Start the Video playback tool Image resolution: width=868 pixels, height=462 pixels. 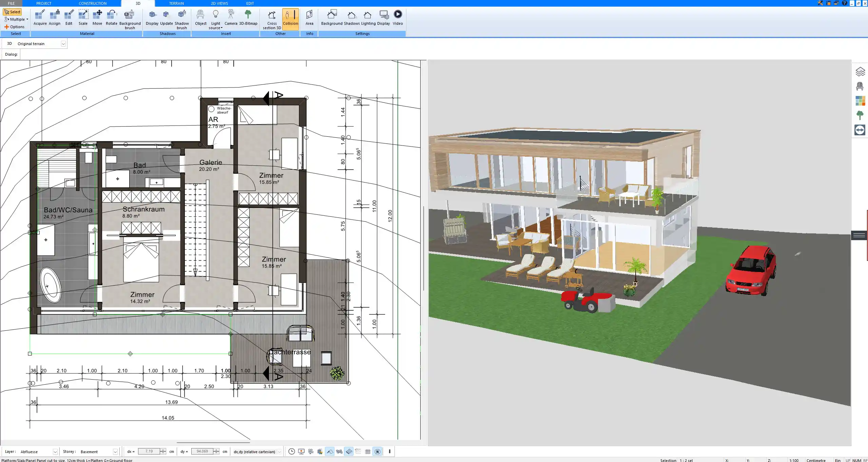398,18
